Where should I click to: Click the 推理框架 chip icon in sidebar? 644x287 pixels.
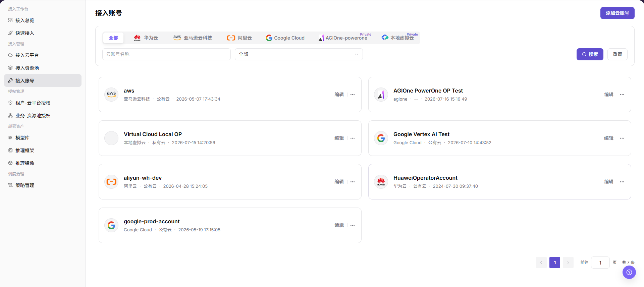[10, 150]
